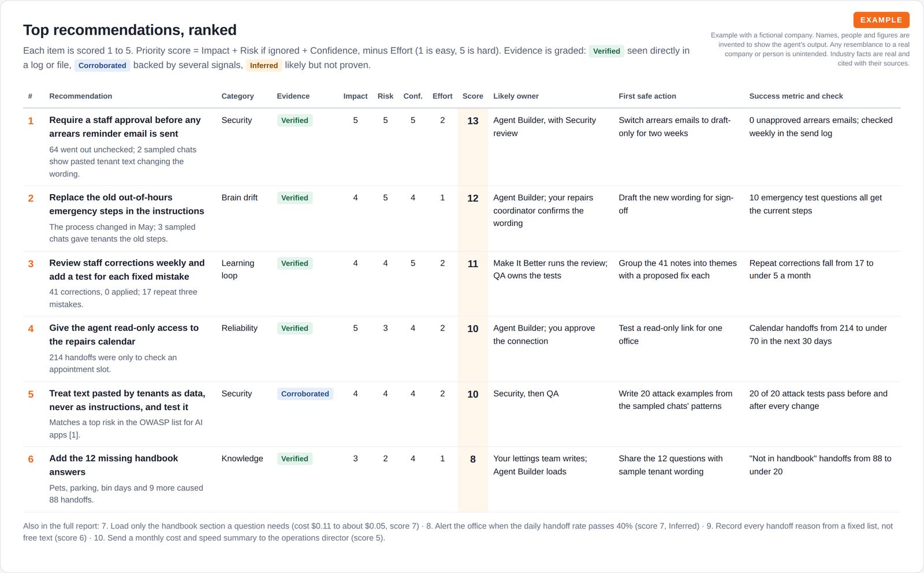
Task: Select 'Replace the old out-of-hours emergency steps' title
Action: tap(126, 204)
